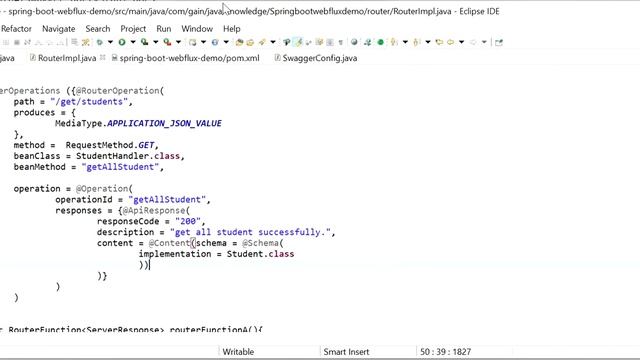Click the Java file icon on SwaggerConfig.java tab

click(x=278, y=58)
